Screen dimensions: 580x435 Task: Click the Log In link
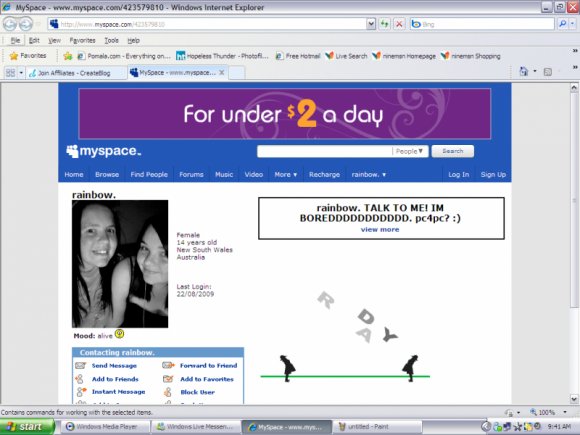click(459, 175)
